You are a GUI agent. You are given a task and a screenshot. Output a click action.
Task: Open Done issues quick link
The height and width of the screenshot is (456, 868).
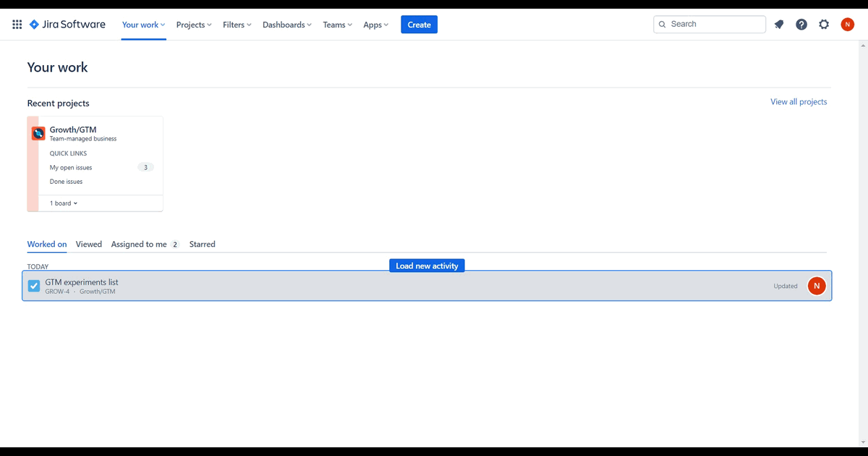[66, 182]
